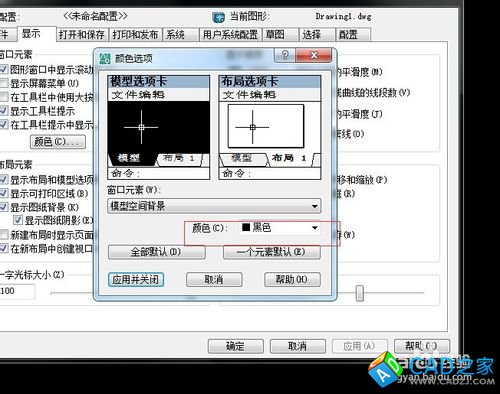Viewport: 500px width, 394px height.
Task: Click the 颜色(C)... button in options window
Action: pos(58,142)
